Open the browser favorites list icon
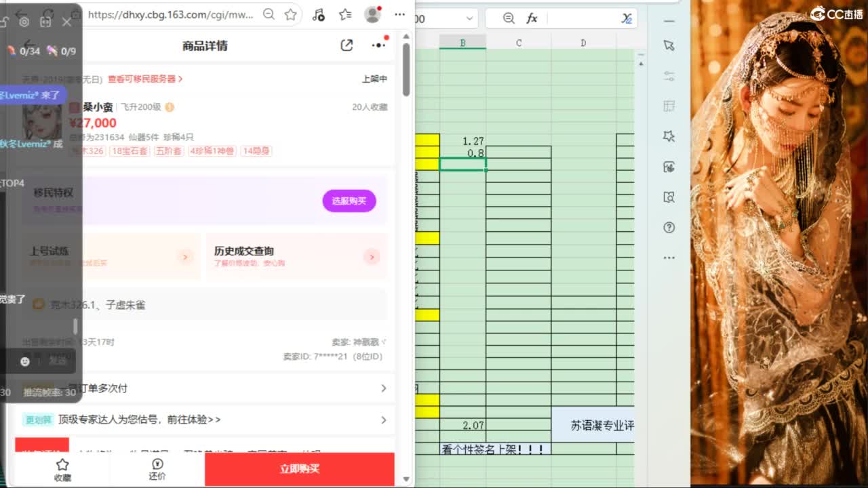This screenshot has width=868, height=488. coord(345,14)
